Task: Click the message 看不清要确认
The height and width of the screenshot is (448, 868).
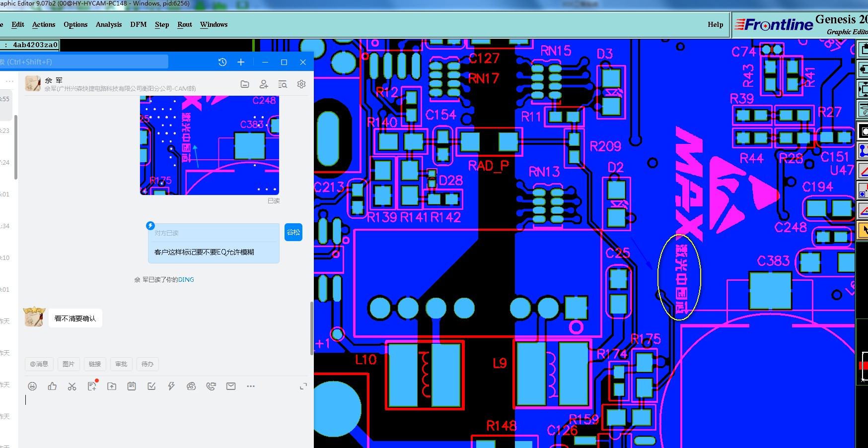Action: tap(75, 319)
